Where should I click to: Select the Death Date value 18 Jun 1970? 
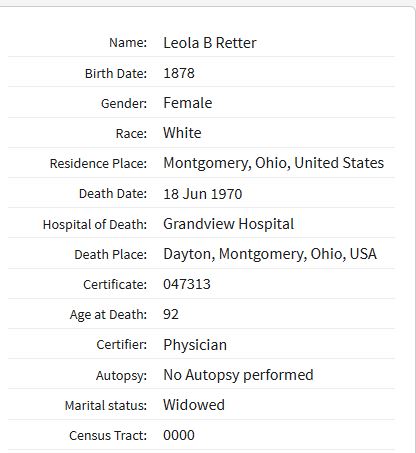(x=203, y=194)
